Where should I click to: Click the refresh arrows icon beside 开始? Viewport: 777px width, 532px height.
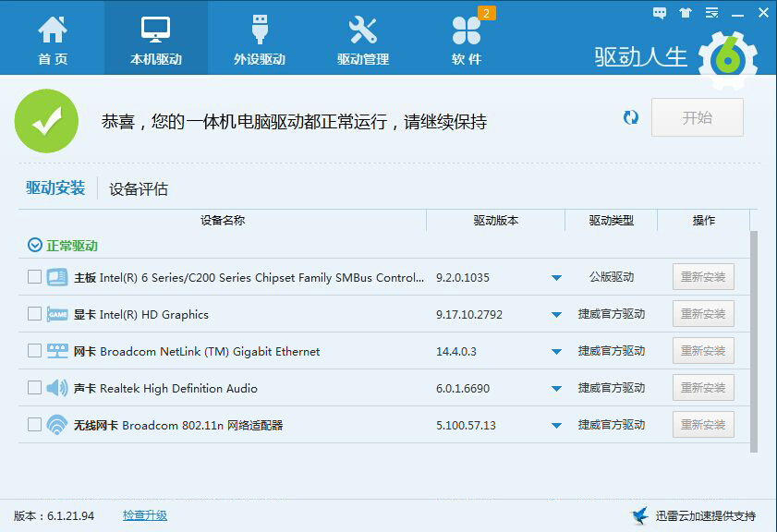631,117
